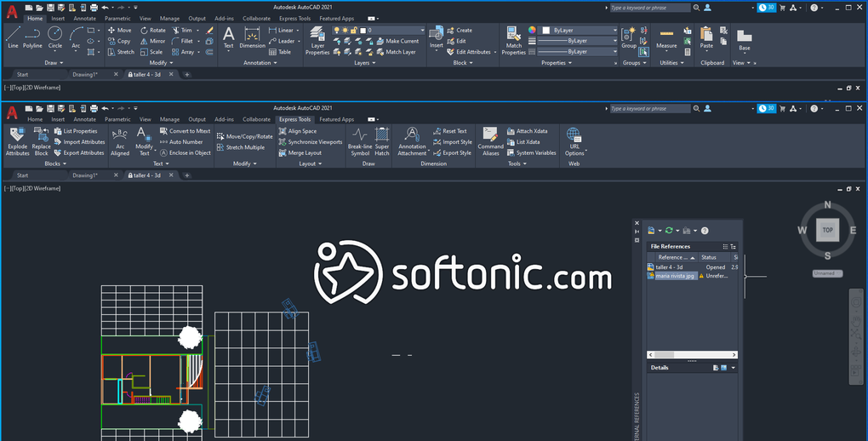Viewport: 868px width, 441px height.
Task: Toggle details mode icon in Details panel
Action: coord(716,368)
